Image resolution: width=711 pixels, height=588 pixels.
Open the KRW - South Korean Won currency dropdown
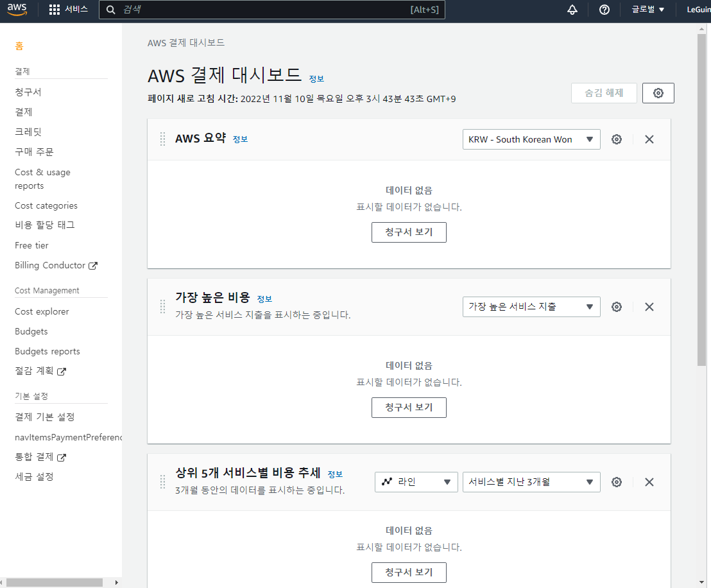(531, 139)
